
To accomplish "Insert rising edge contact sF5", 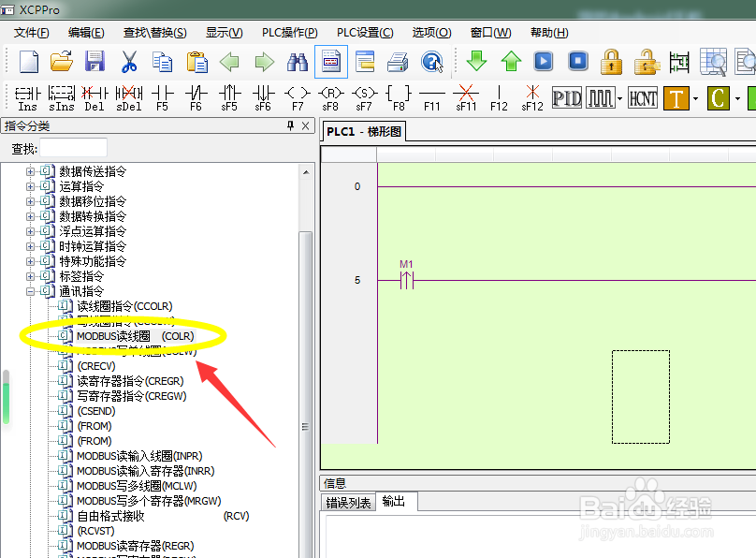I will click(229, 98).
